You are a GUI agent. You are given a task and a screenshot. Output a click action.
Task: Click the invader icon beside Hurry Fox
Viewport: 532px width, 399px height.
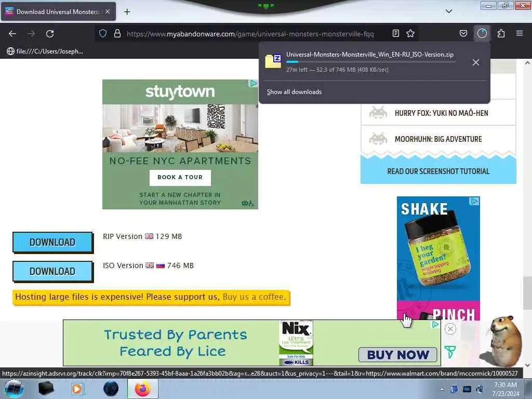[378, 113]
